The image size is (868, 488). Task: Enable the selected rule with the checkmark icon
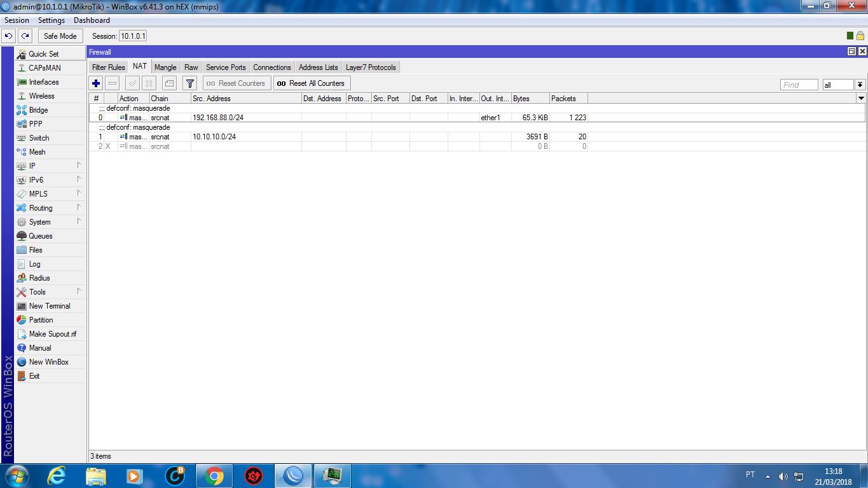(132, 83)
